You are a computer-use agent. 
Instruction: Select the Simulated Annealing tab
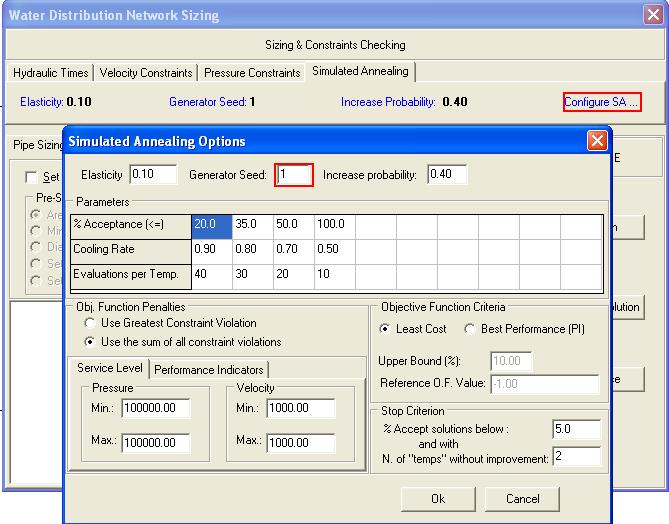click(x=360, y=71)
